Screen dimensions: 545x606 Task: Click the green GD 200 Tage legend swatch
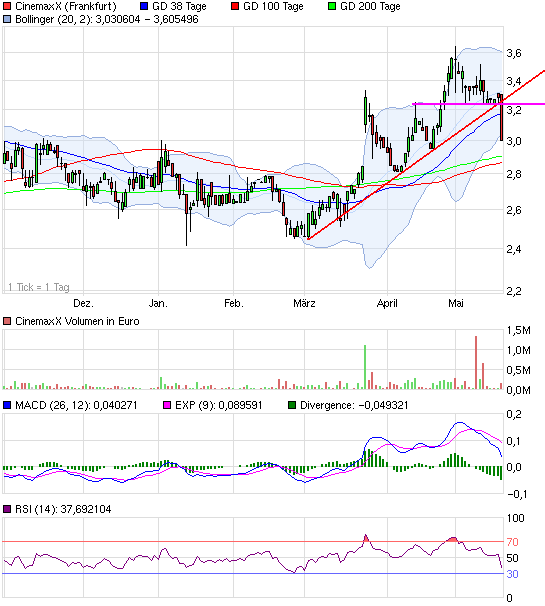tap(332, 7)
